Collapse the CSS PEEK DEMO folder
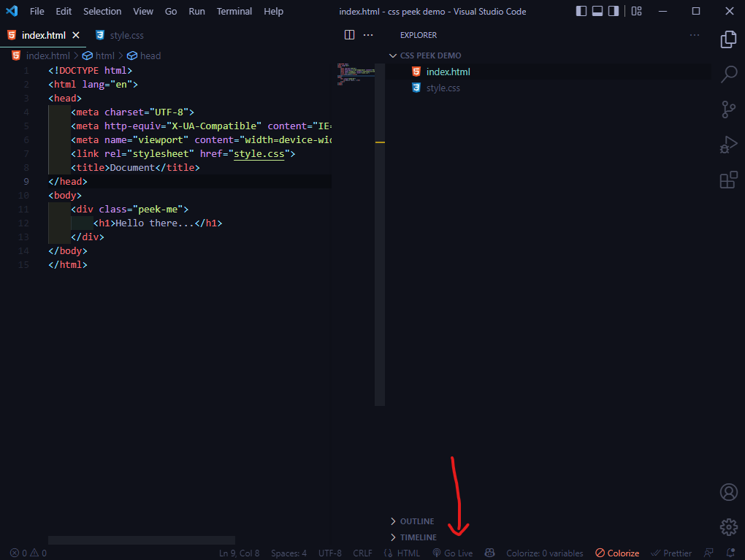Viewport: 745px width, 560px height. point(430,55)
